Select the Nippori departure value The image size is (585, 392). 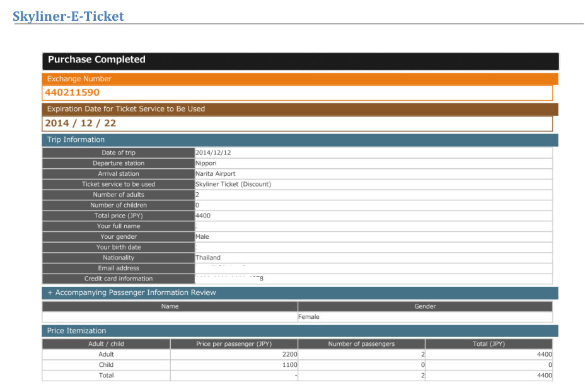[x=206, y=163]
